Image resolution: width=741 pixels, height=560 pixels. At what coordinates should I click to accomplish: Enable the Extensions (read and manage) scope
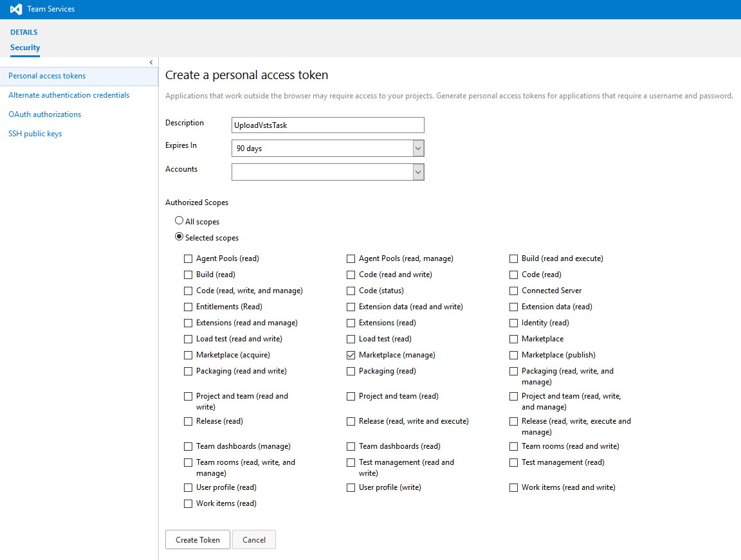(x=188, y=323)
